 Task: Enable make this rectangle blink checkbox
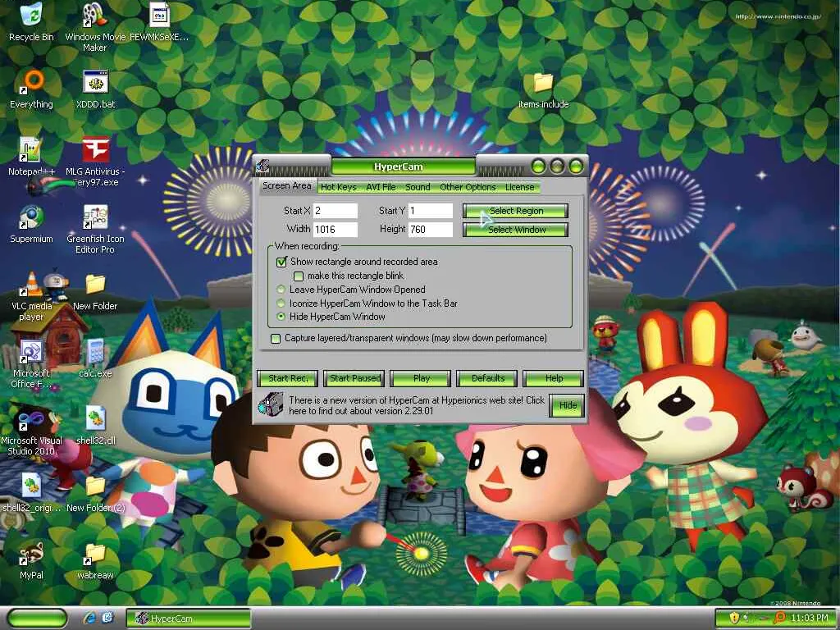click(x=299, y=276)
